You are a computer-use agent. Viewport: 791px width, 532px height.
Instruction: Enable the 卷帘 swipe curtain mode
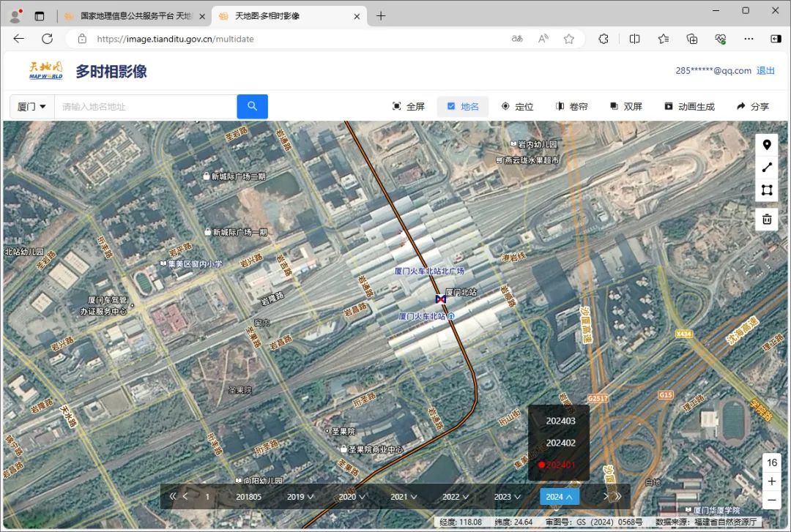click(x=571, y=106)
